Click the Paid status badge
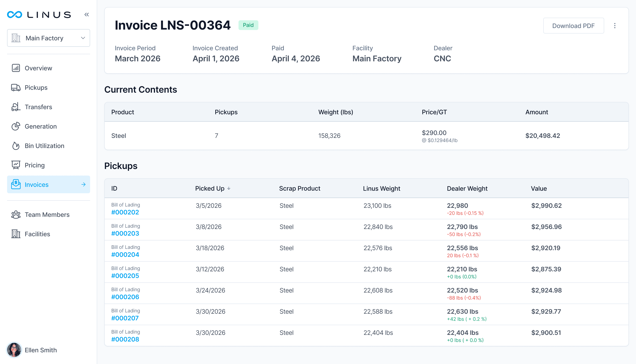Screen dimensions: 636x364 coord(248,25)
